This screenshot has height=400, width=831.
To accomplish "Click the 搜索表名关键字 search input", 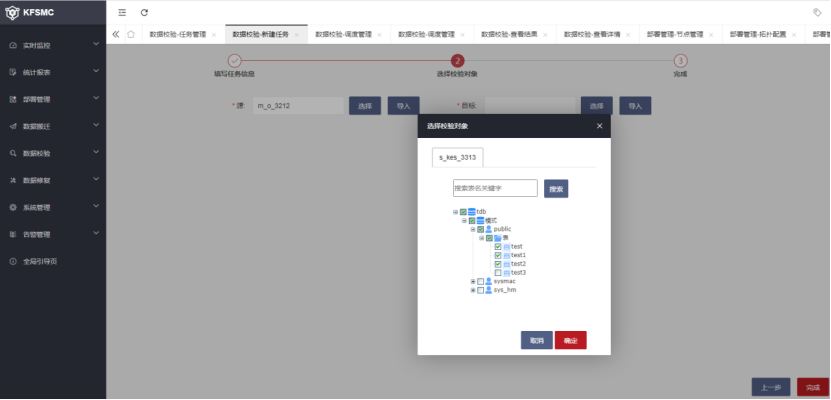I will 495,188.
